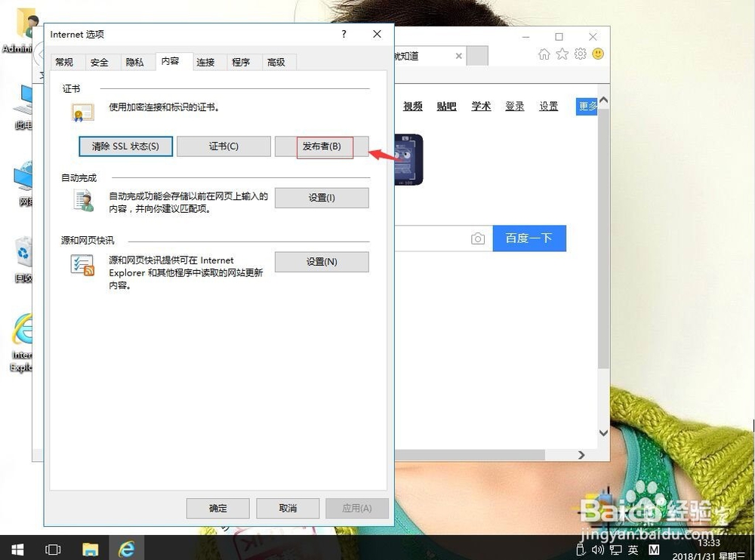This screenshot has height=560, width=755.
Task: Click the IE smiley feedback icon
Action: point(598,54)
